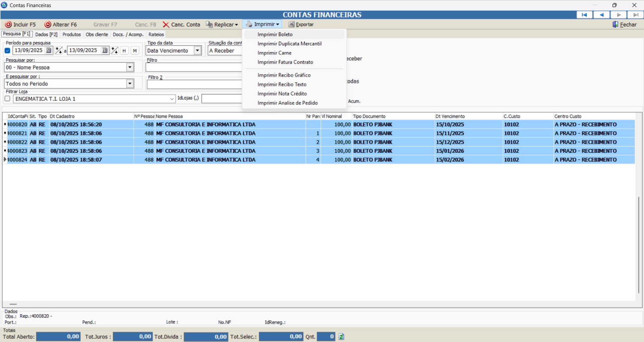Switch to the Dados [F2] tab
Screen dimensions: 644x342
pyautogui.click(x=46, y=34)
